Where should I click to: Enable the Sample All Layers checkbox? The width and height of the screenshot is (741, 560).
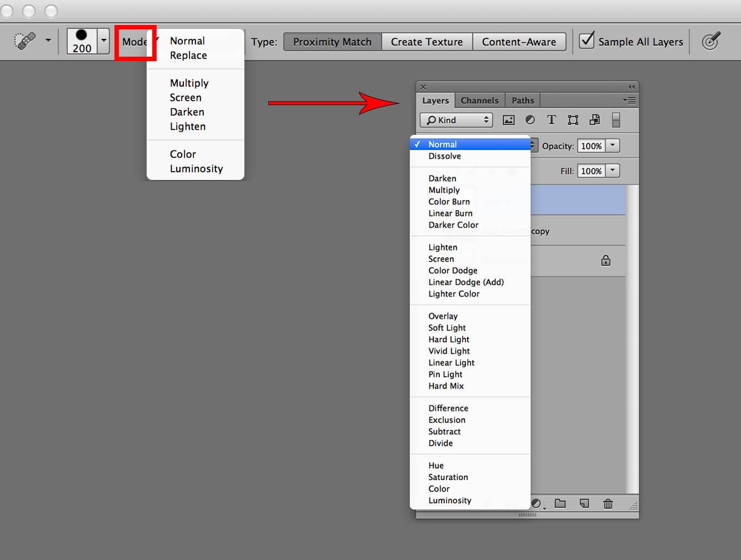pyautogui.click(x=587, y=41)
